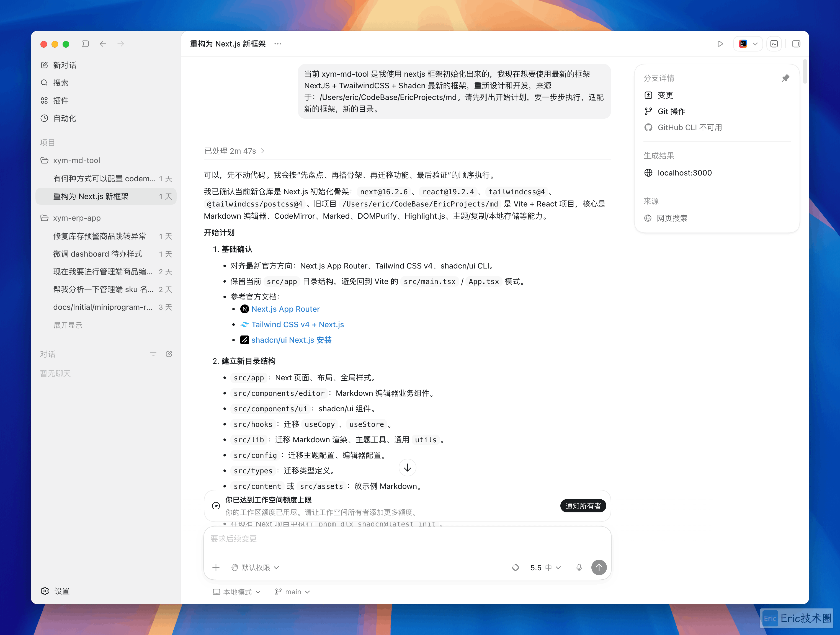Open the 5.5 中 model dropdown

tap(545, 568)
